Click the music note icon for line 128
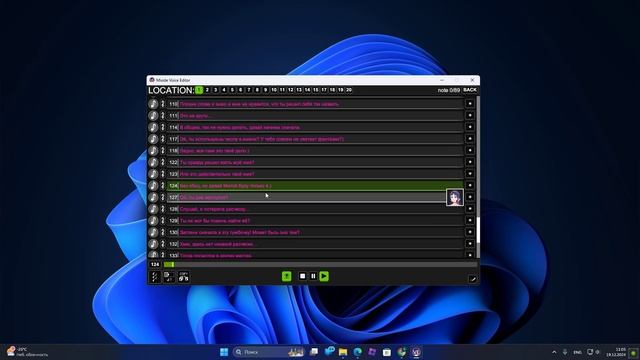 point(153,209)
